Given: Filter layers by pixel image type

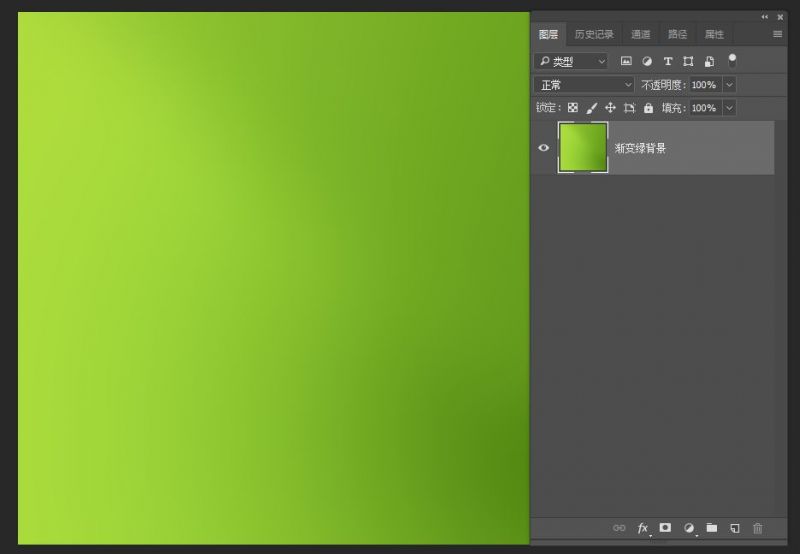Looking at the screenshot, I should [626, 61].
